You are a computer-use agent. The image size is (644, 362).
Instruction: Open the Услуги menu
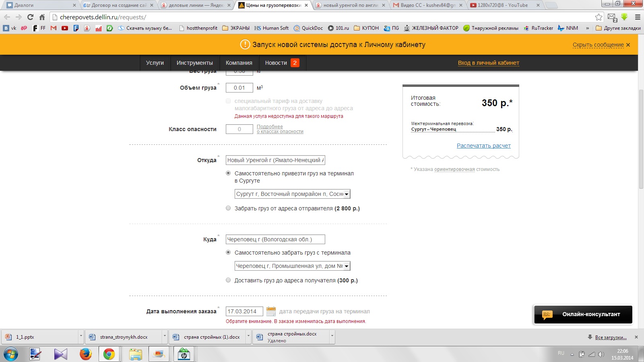(x=155, y=63)
